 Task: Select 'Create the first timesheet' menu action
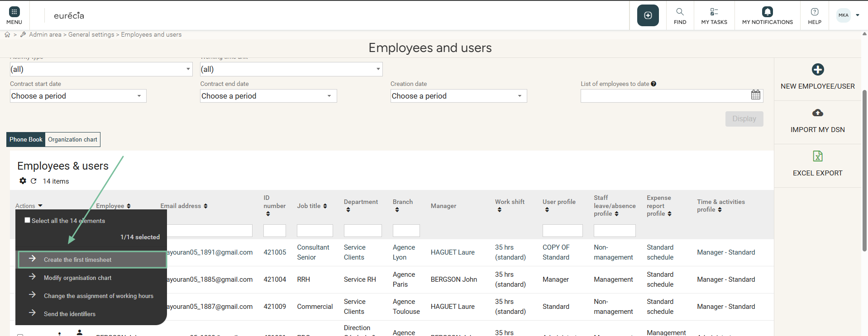[x=77, y=260]
